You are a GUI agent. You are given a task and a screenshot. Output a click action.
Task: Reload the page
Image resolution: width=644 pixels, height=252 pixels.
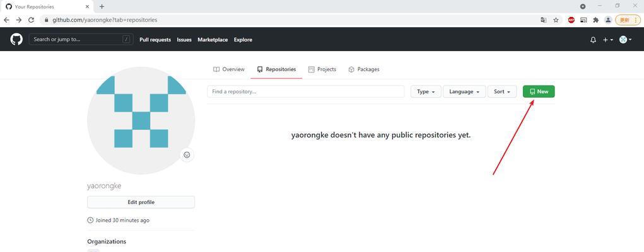(x=31, y=20)
